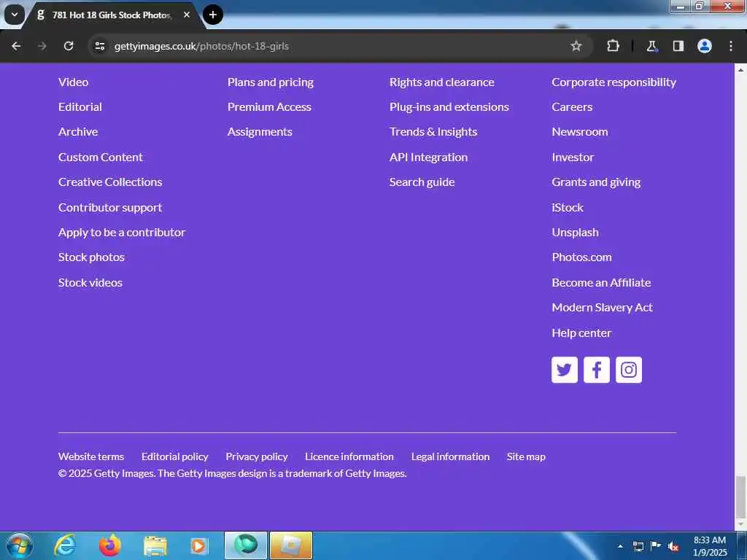Open the Extensions puzzle icon
This screenshot has width=747, height=560.
pos(613,46)
